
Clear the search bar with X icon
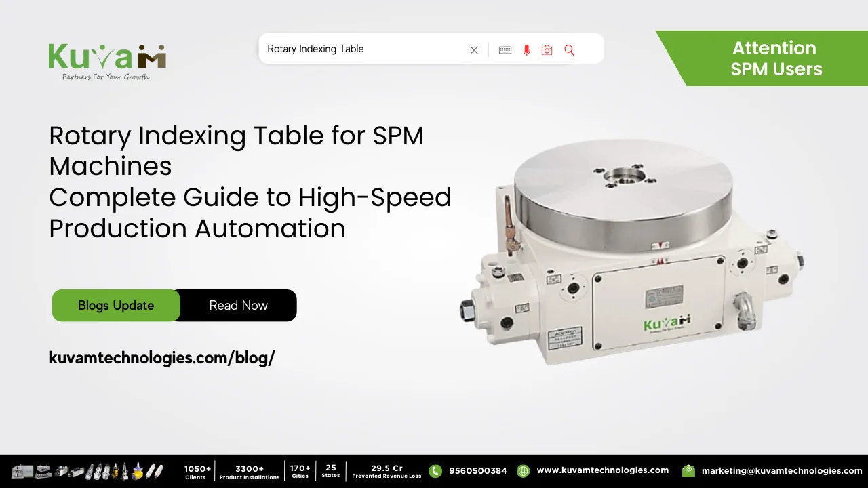tap(474, 50)
